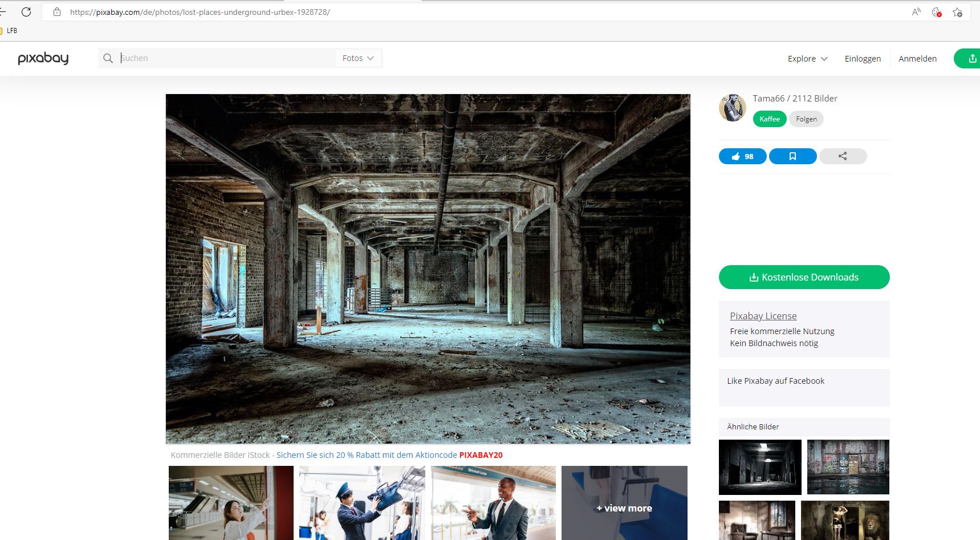Click Anmelden in the header
Viewport: 980px width, 540px height.
click(917, 59)
